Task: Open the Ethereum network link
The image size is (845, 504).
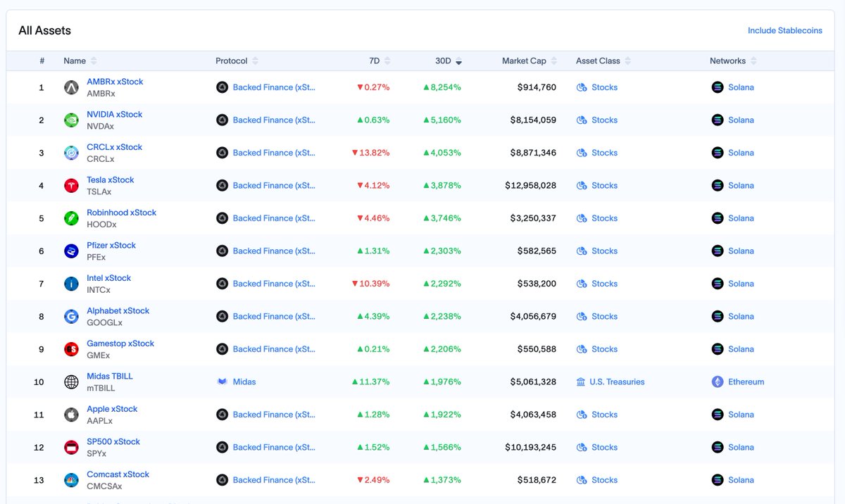Action: click(x=746, y=382)
